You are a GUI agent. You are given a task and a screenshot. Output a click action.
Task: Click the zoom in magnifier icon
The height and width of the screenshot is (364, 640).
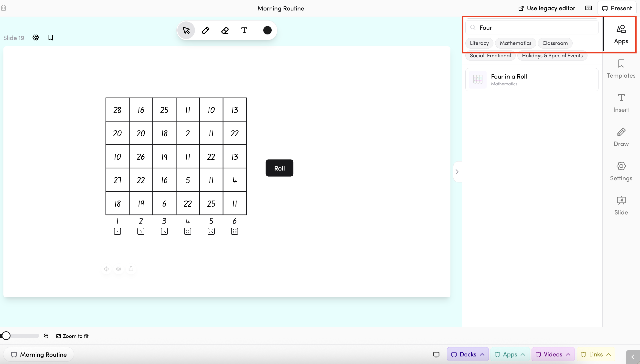46,336
